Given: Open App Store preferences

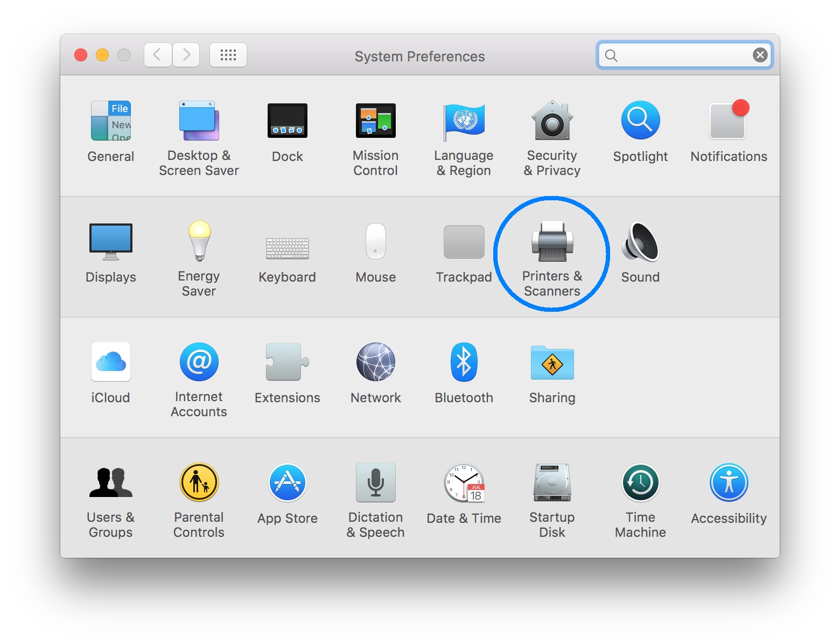Looking at the screenshot, I should (x=288, y=494).
